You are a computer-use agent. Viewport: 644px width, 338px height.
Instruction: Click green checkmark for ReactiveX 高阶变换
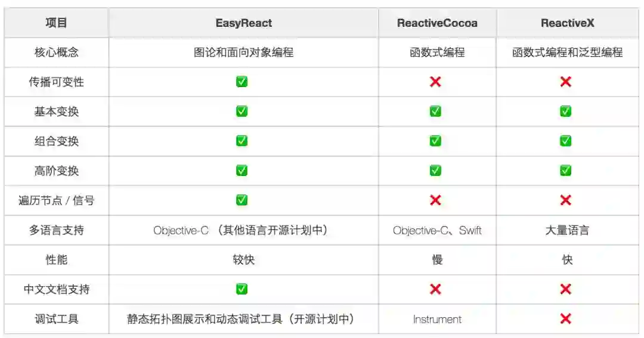(x=566, y=170)
